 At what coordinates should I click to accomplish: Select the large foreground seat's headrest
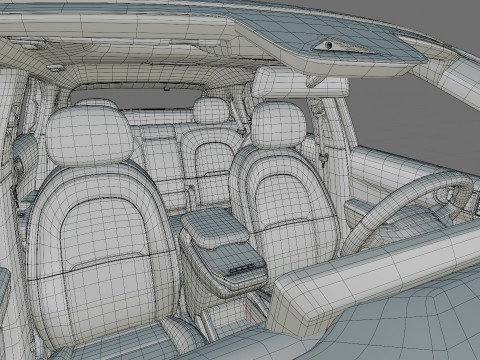click(x=89, y=135)
